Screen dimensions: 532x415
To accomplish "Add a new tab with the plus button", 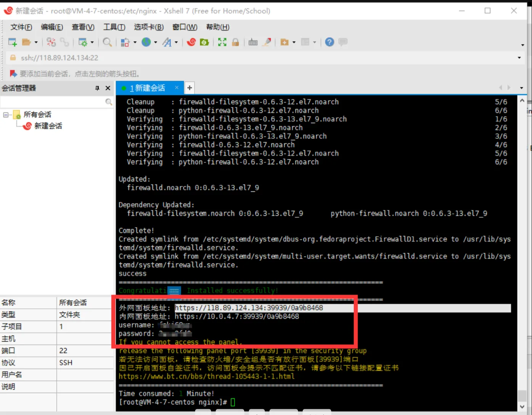I will coord(190,88).
